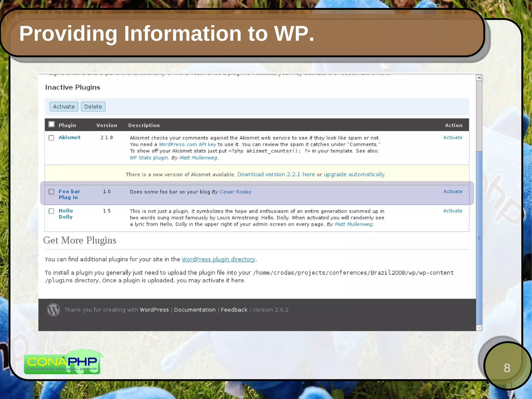532x399 pixels.
Task: Click the Foo bar version value 1.0
Action: (107, 192)
